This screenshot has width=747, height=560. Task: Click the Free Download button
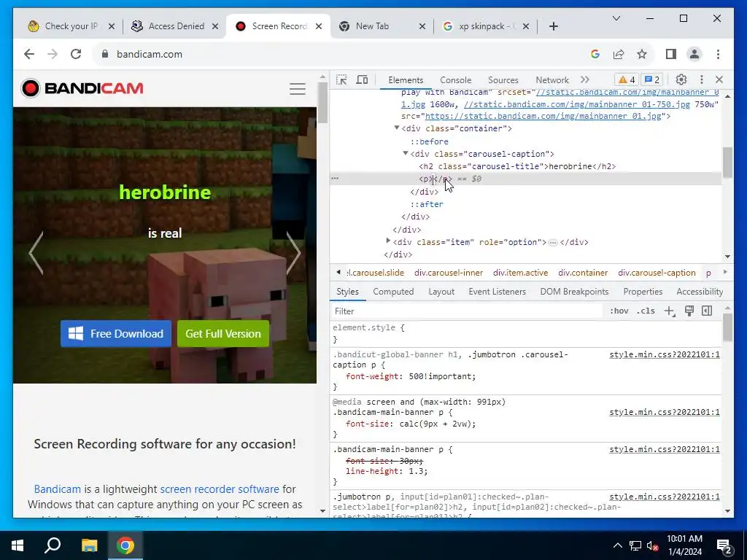coord(116,333)
